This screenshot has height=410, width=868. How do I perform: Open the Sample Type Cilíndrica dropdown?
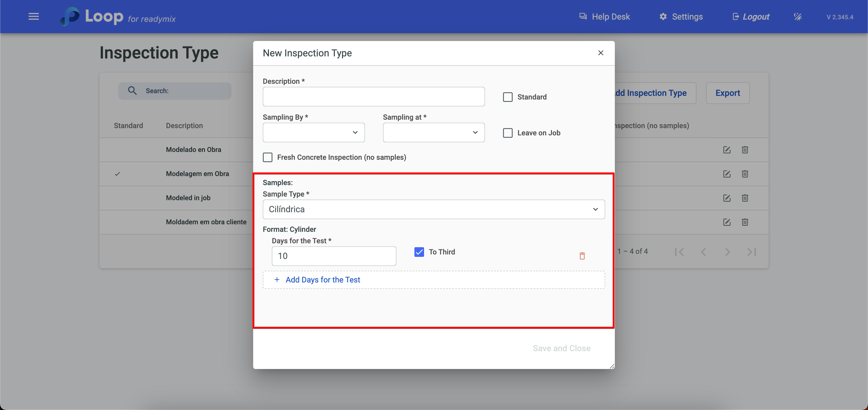click(x=433, y=210)
